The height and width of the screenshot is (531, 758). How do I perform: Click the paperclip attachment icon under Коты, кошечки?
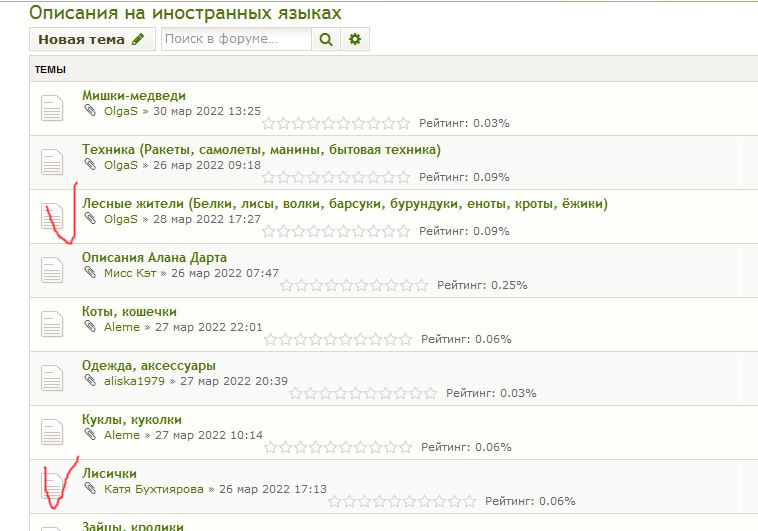click(90, 326)
